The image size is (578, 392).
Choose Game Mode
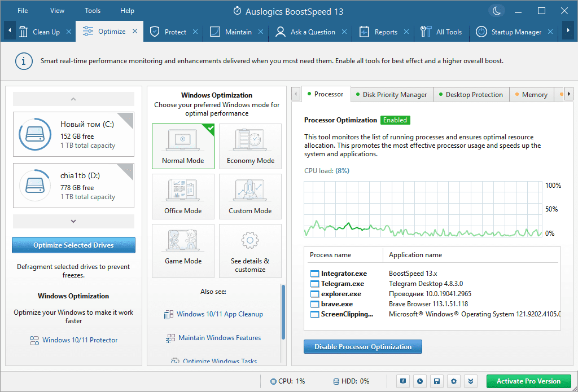(x=183, y=251)
